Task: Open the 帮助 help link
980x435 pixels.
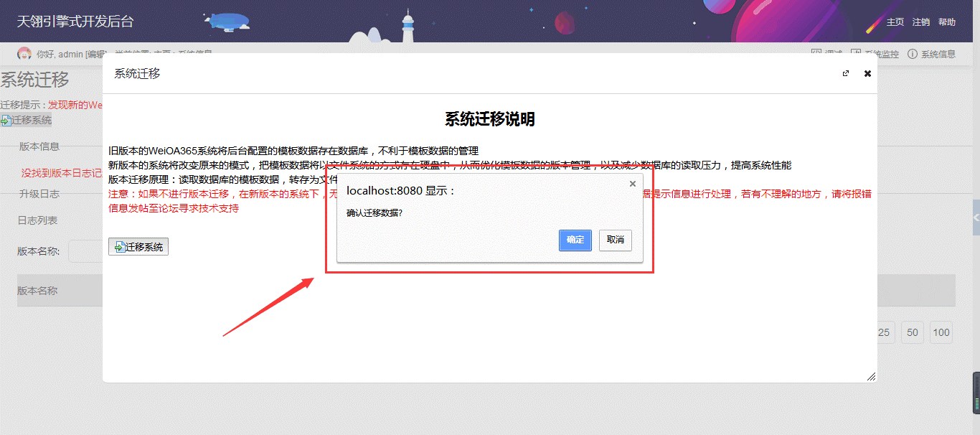Action: point(947,22)
